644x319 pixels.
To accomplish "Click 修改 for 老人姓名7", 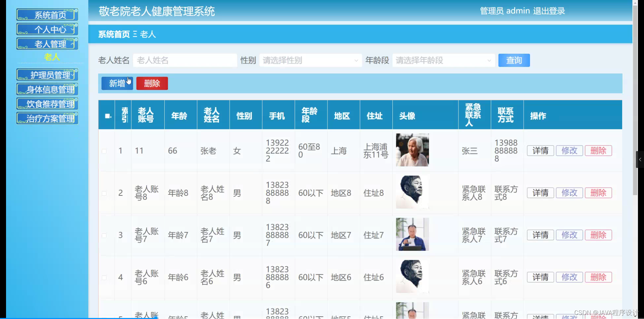I will point(569,235).
